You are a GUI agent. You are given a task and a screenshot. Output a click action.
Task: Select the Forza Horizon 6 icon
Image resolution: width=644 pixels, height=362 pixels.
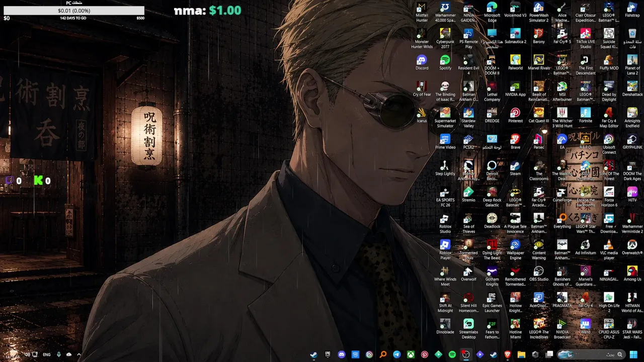tap(609, 197)
